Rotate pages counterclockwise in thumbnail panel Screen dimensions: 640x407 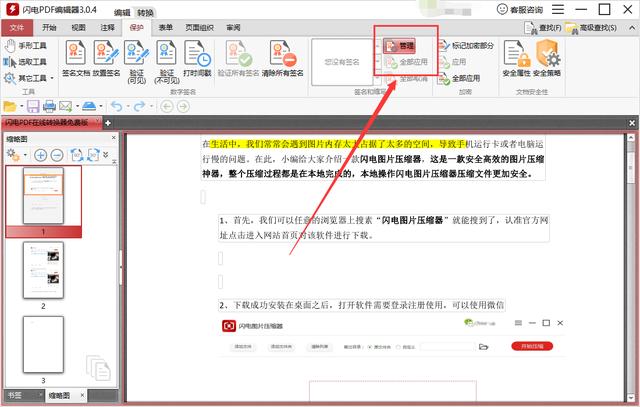[77, 155]
